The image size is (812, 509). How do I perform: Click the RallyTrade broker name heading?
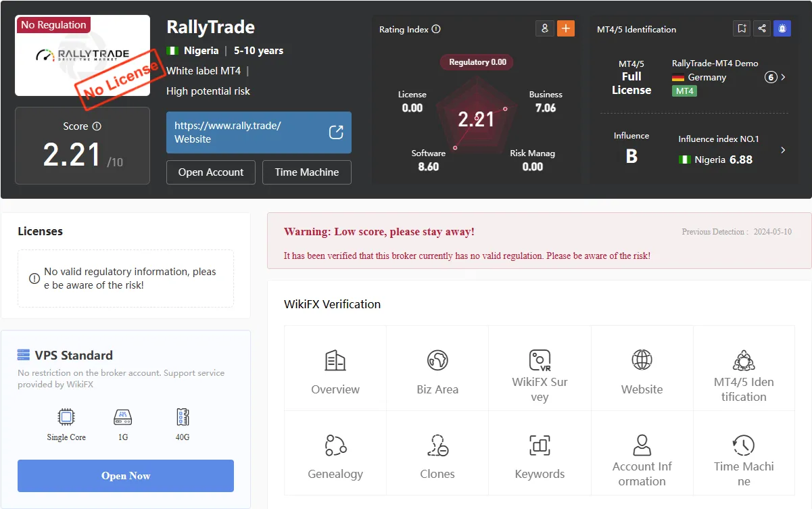coord(211,27)
